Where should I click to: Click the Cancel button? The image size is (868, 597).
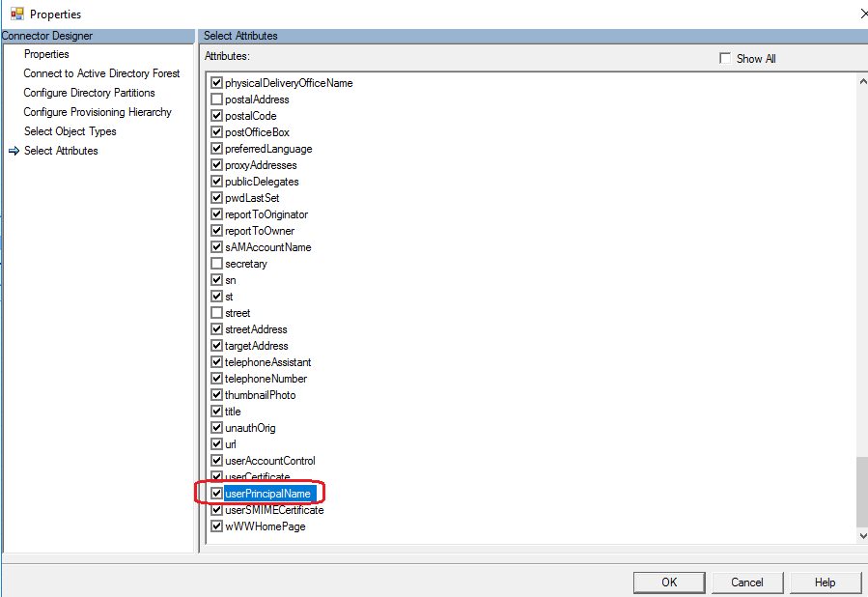(x=746, y=583)
